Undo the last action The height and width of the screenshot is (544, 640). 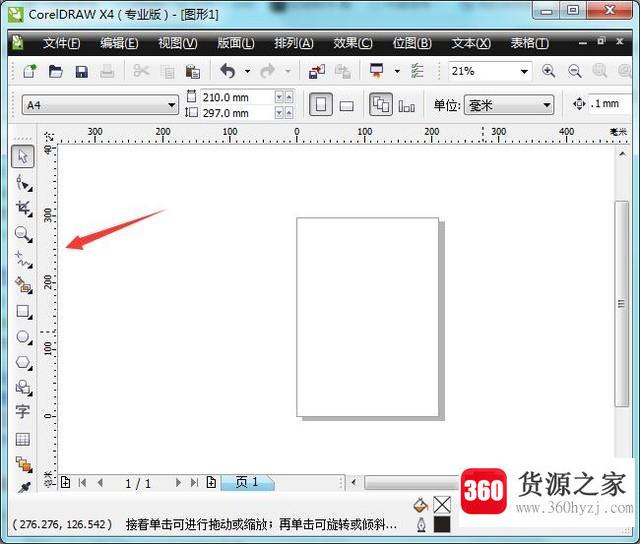(228, 71)
